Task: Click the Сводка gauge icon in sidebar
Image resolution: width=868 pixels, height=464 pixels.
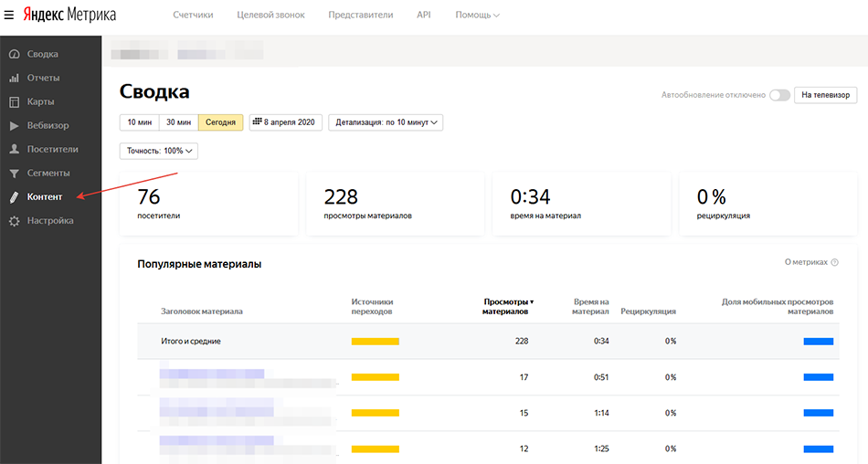Action: click(15, 54)
